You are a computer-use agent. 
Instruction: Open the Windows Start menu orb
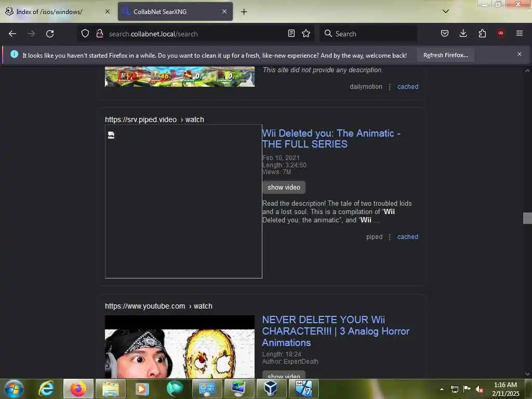click(14, 389)
